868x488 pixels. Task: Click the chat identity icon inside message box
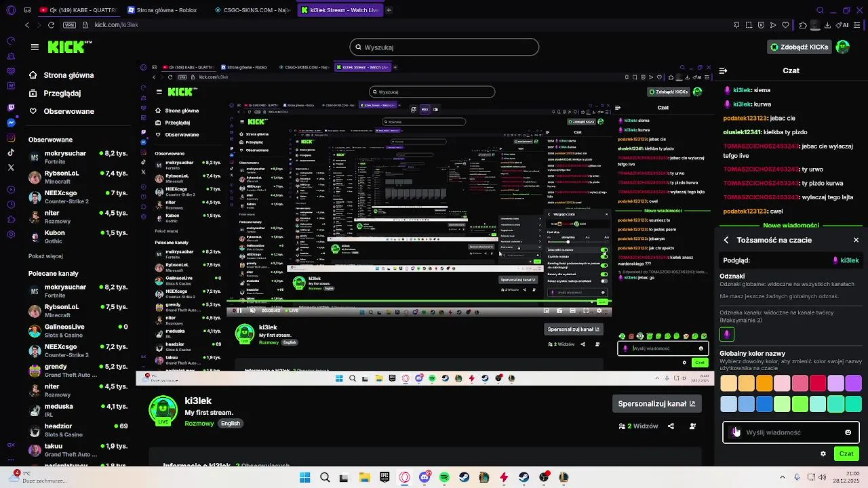click(736, 432)
